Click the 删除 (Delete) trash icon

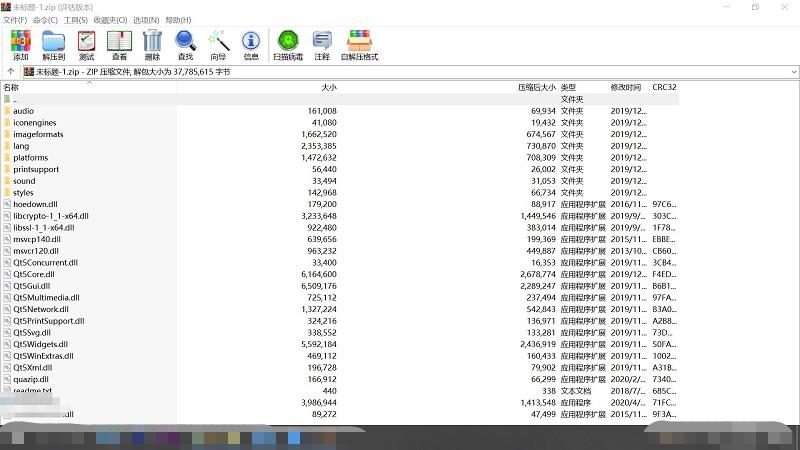pyautogui.click(x=152, y=44)
